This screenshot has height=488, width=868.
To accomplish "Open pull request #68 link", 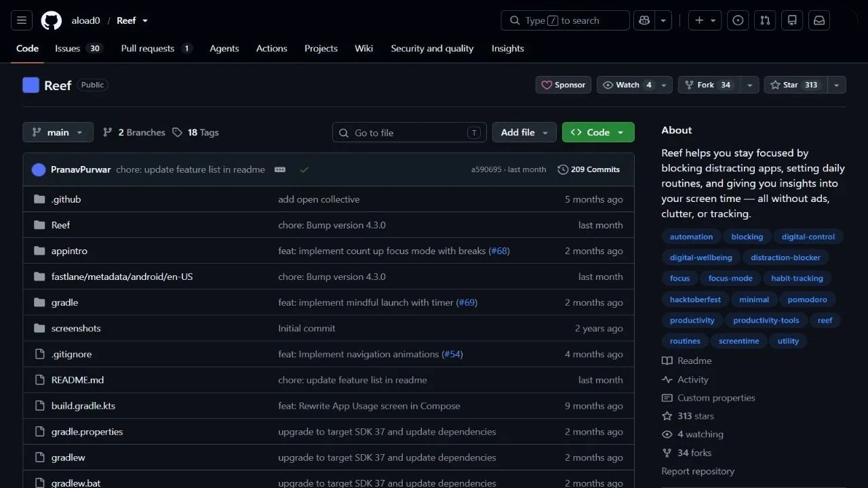I will 499,251.
